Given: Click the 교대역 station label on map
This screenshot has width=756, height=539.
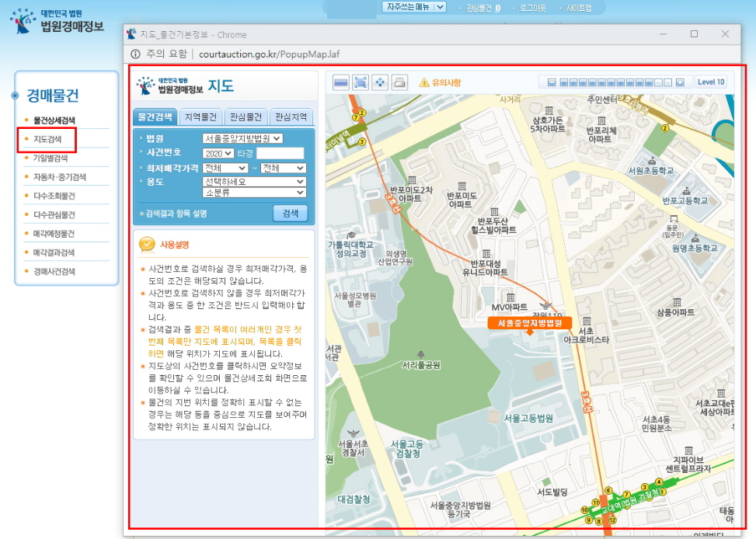Looking at the screenshot, I should click(629, 500).
